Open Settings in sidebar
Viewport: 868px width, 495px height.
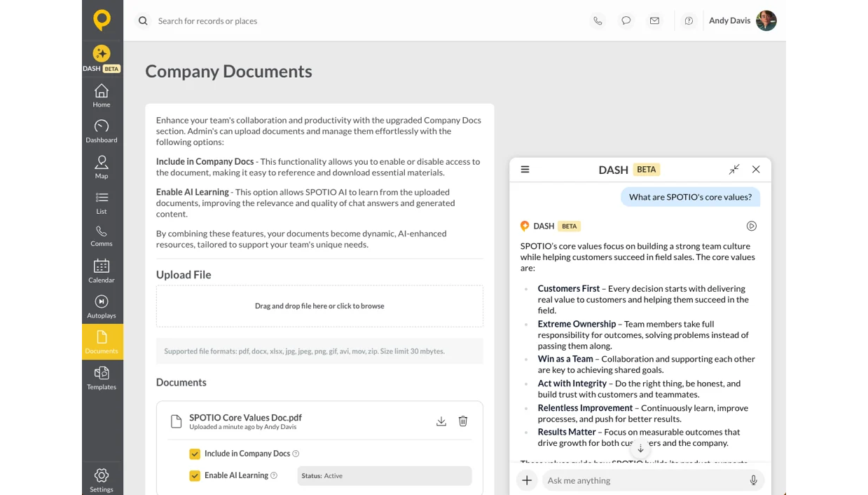click(x=102, y=480)
